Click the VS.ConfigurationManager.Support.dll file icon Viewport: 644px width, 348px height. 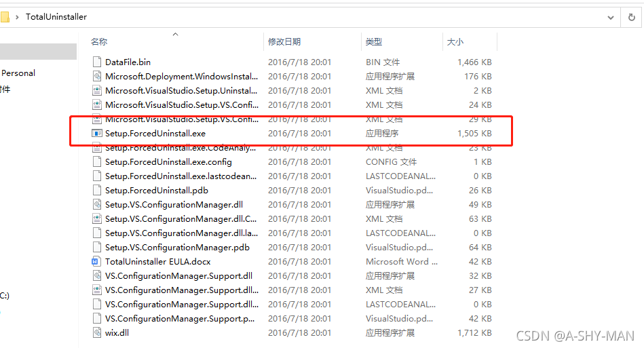97,276
